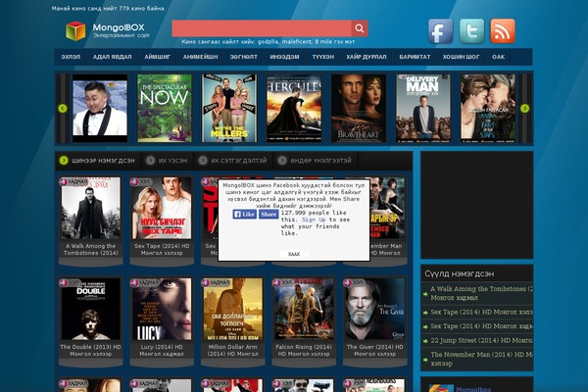Click the magnifier search button
The height and width of the screenshot is (392, 588).
[x=360, y=28]
